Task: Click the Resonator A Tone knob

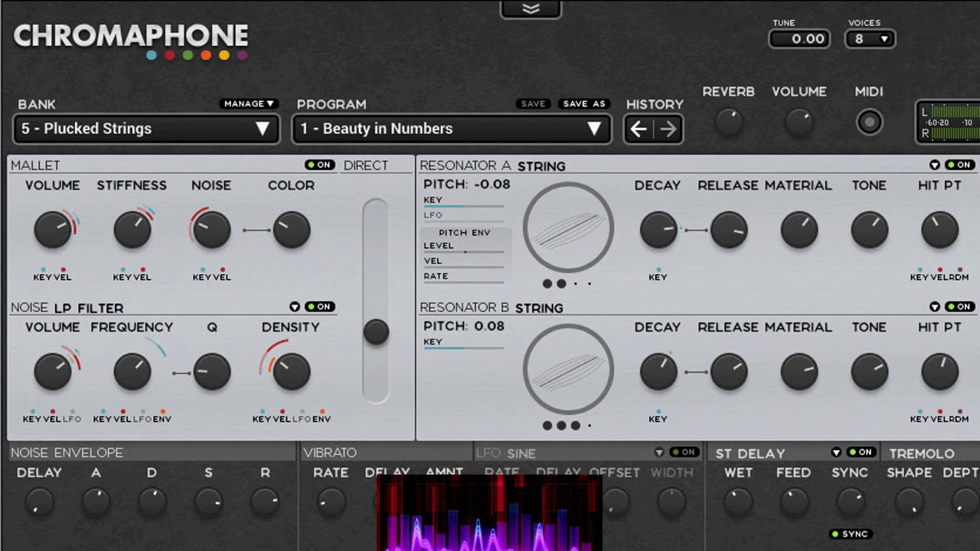Action: (x=870, y=230)
